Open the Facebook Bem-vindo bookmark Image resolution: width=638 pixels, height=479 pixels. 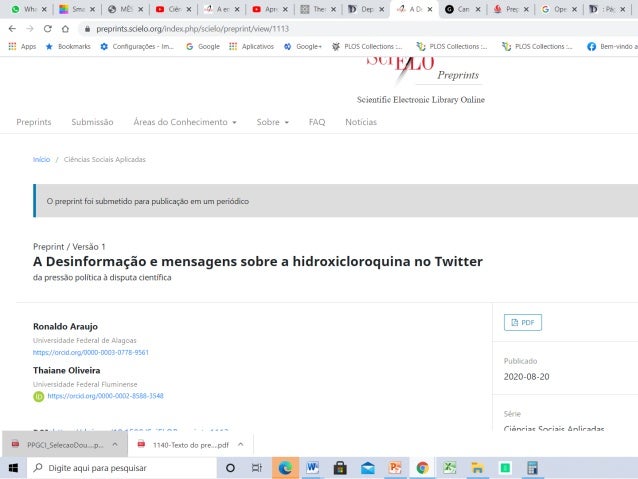click(x=612, y=46)
